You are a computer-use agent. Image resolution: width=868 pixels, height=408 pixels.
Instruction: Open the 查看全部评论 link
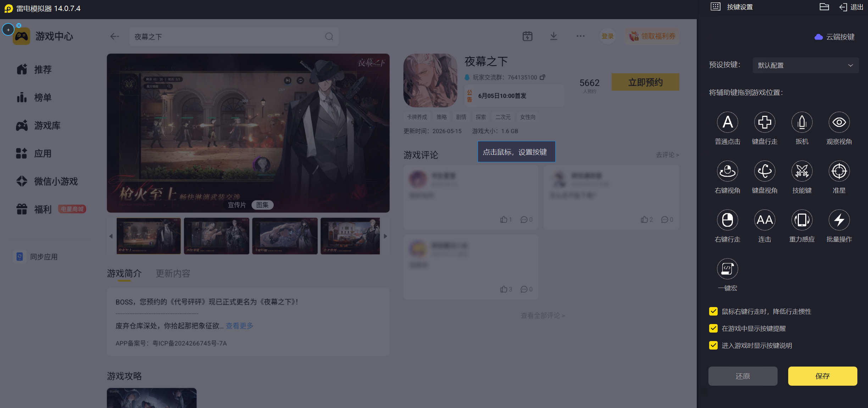[x=543, y=315]
